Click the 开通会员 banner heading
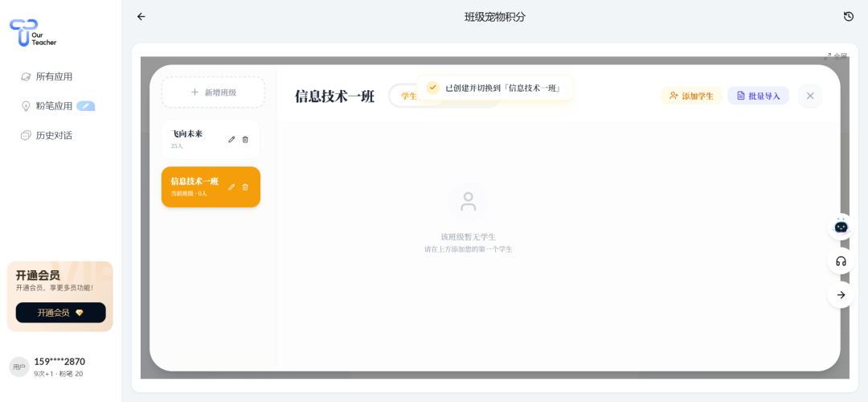Viewport: 868px width, 402px height. (x=38, y=275)
